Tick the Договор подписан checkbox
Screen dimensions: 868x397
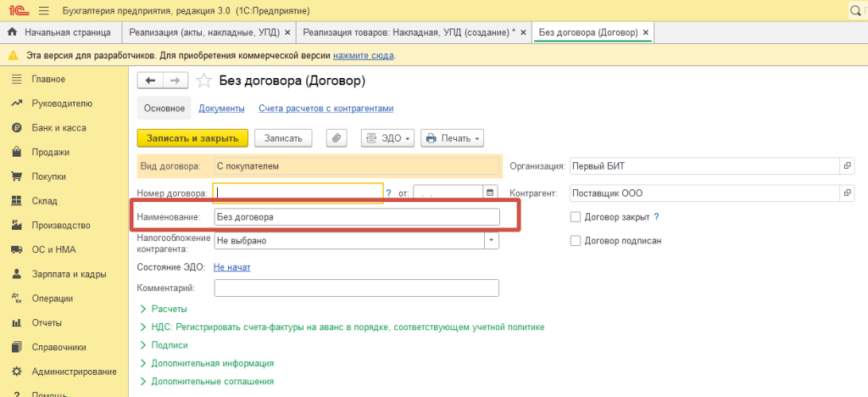pos(576,241)
